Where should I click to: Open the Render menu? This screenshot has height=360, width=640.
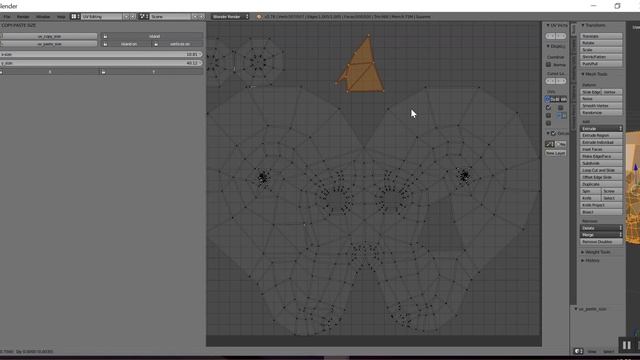coord(23,17)
